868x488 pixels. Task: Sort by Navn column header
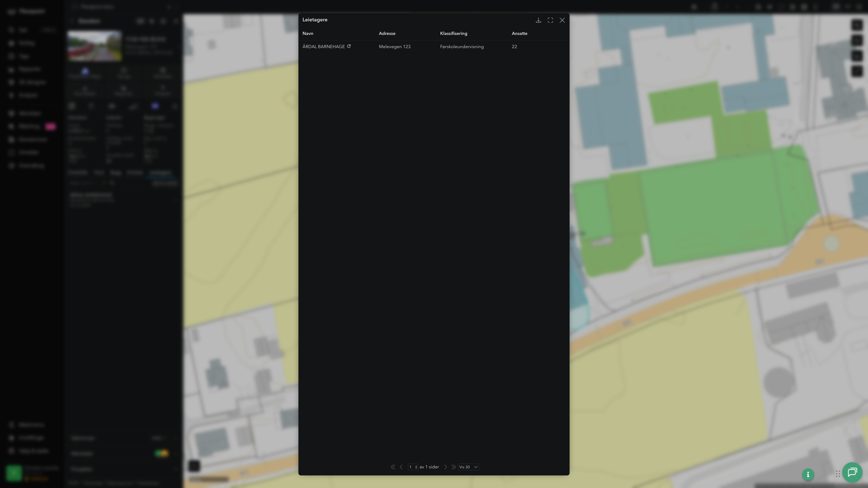point(308,34)
